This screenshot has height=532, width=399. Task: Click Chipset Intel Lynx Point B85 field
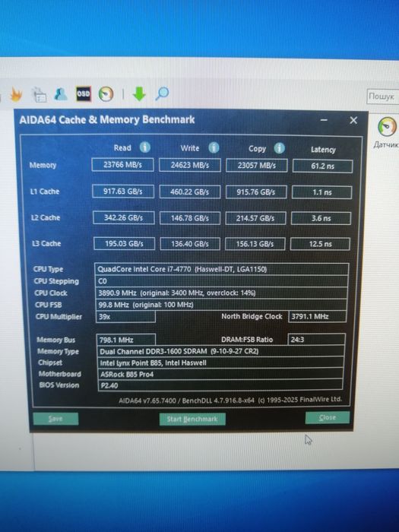coord(220,363)
